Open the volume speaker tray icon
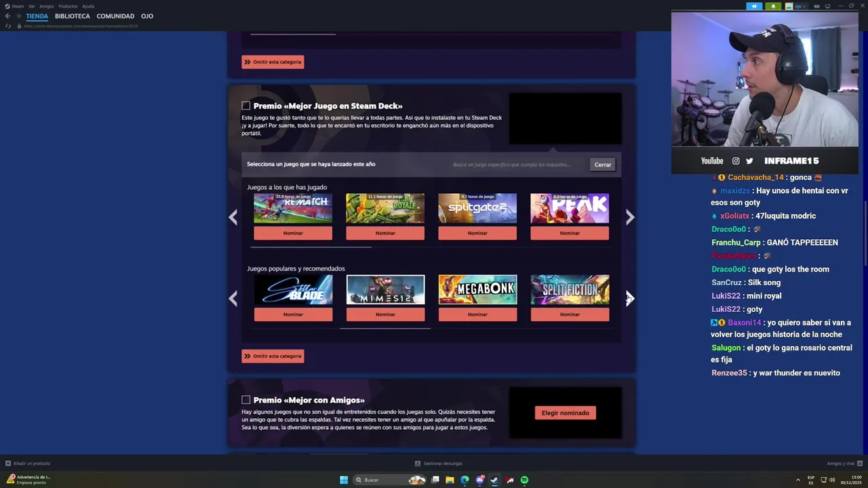This screenshot has height=488, width=868. 832,480
